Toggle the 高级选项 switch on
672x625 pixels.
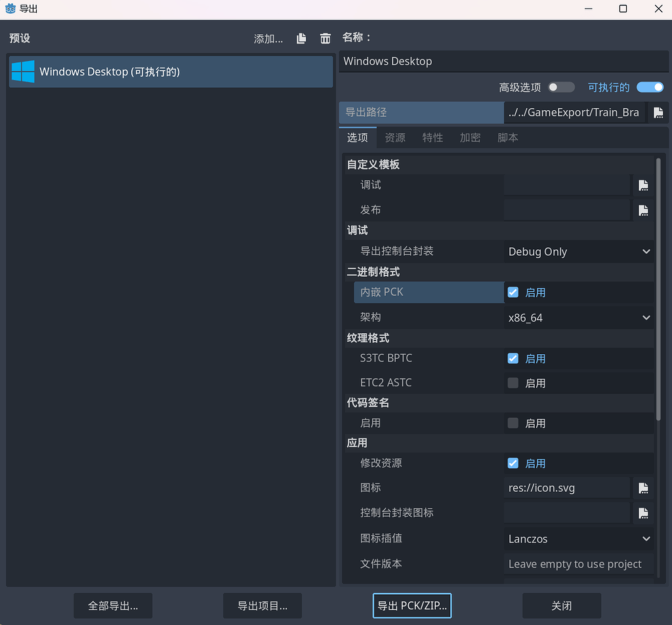(561, 87)
